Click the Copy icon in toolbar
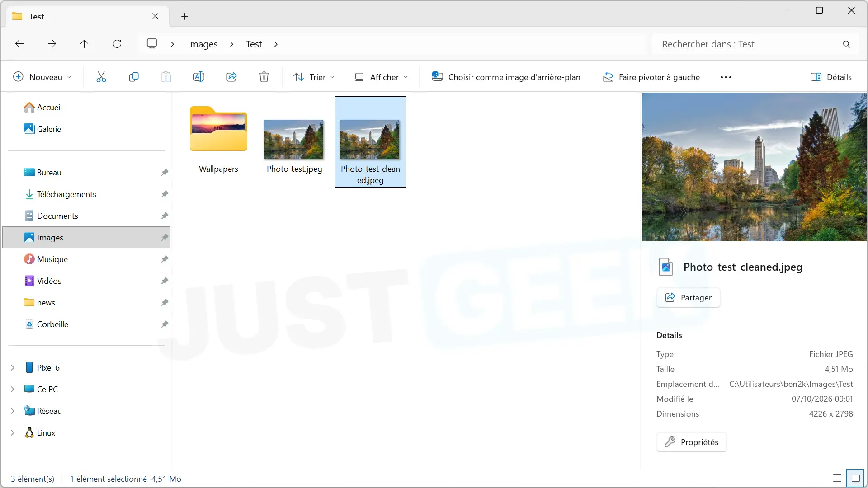 134,77
